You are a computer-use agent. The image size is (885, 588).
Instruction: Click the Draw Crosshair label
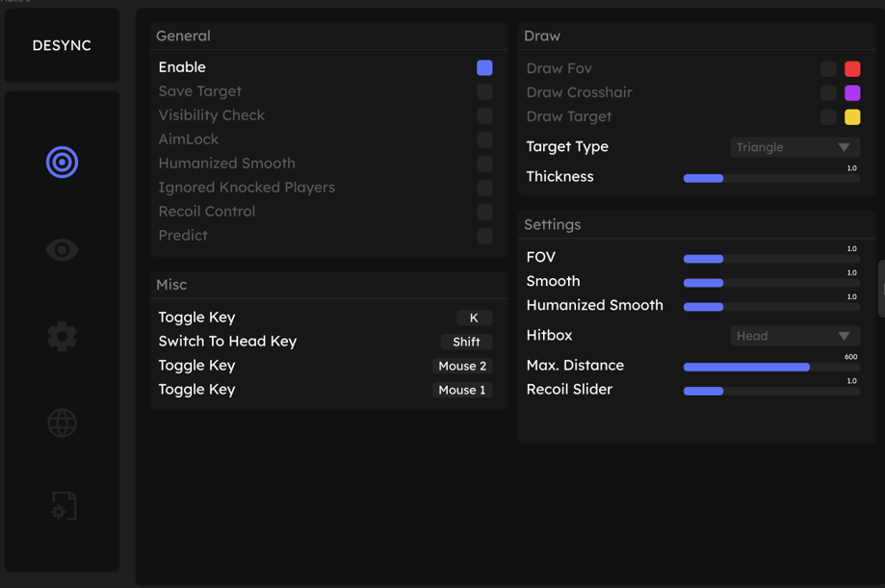(x=579, y=92)
